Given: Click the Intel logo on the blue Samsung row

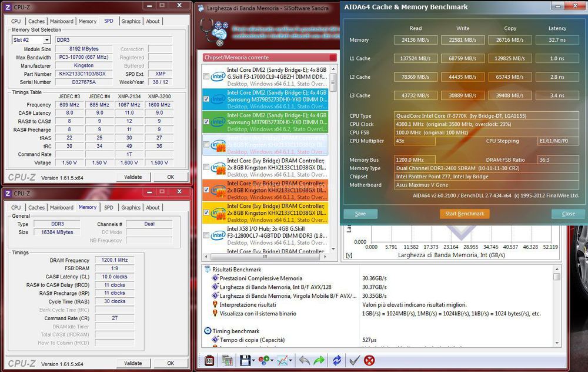Looking at the screenshot, I should pos(218,99).
